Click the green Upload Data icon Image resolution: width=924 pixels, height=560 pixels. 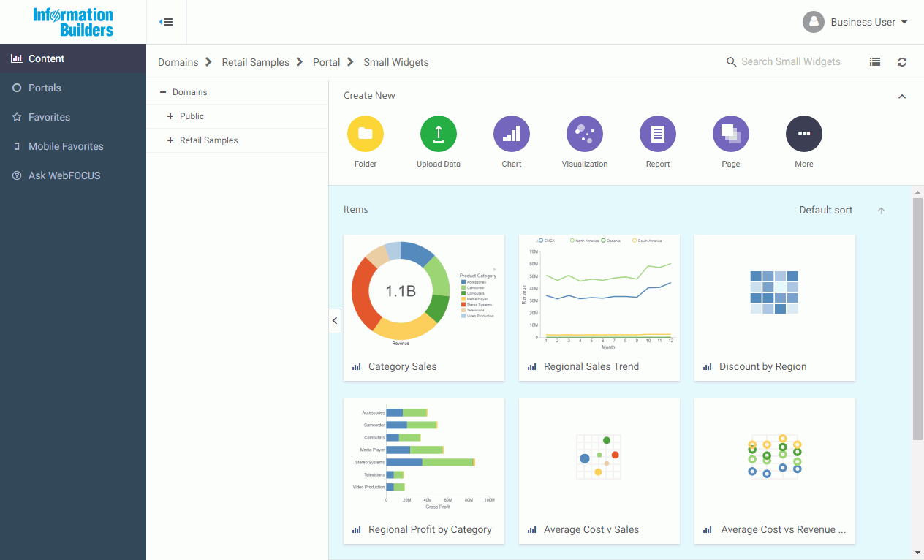(x=439, y=135)
